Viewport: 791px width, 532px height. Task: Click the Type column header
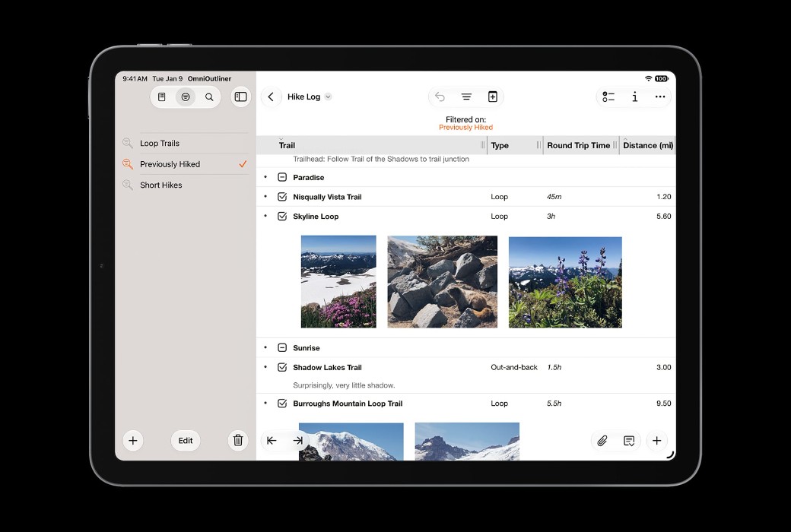pos(515,145)
